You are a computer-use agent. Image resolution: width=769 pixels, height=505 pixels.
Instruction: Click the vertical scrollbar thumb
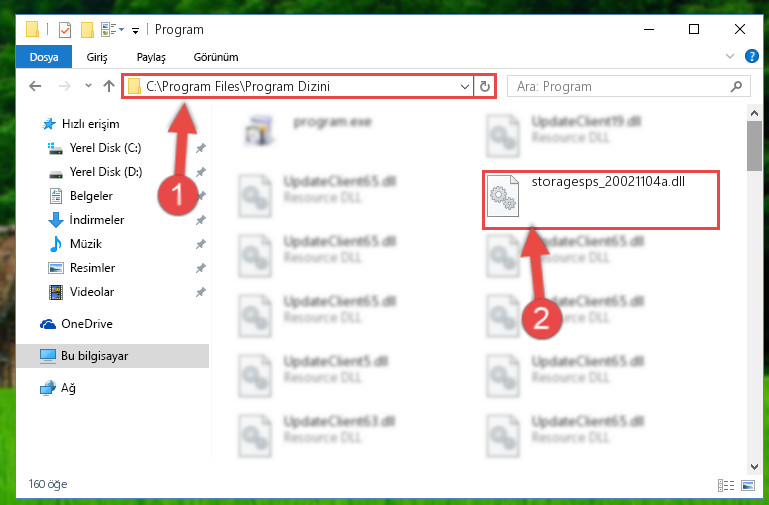[x=754, y=146]
